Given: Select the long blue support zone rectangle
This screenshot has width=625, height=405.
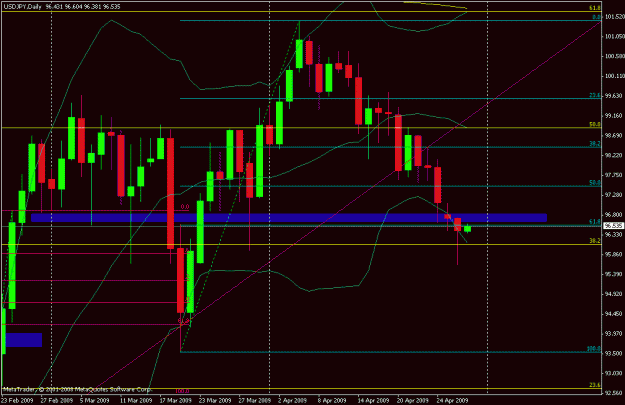Looking at the screenshot, I should pos(289,218).
